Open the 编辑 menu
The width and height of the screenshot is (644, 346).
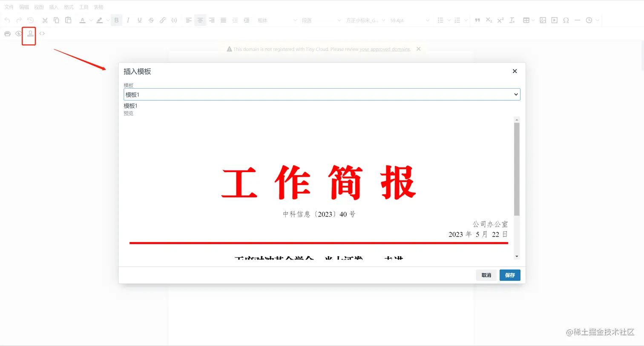[x=24, y=7]
